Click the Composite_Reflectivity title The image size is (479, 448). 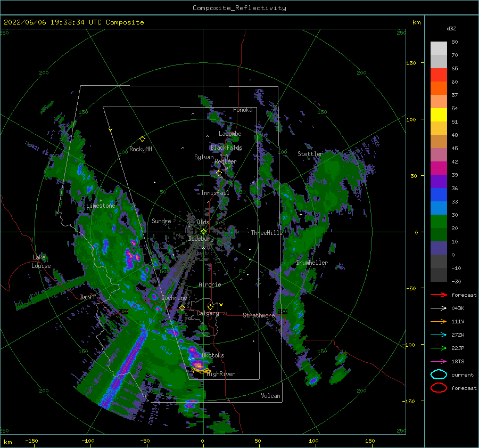[x=240, y=8]
